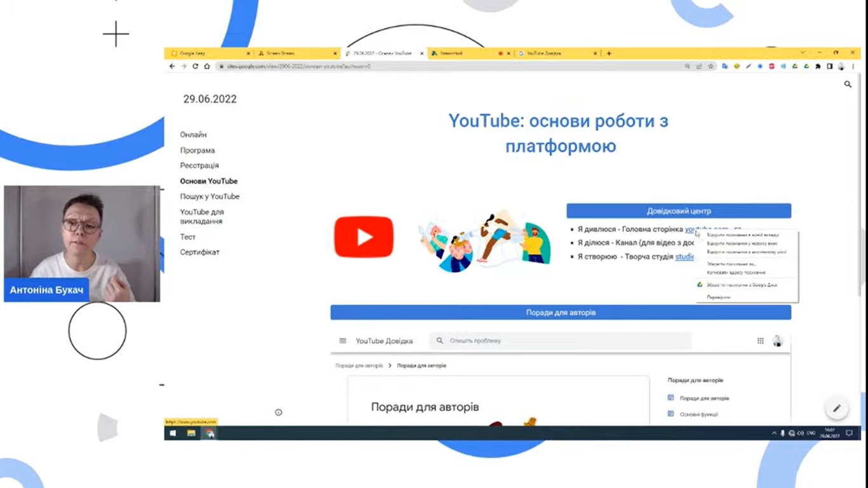
Task: Click the browser back arrow
Action: coord(172,66)
